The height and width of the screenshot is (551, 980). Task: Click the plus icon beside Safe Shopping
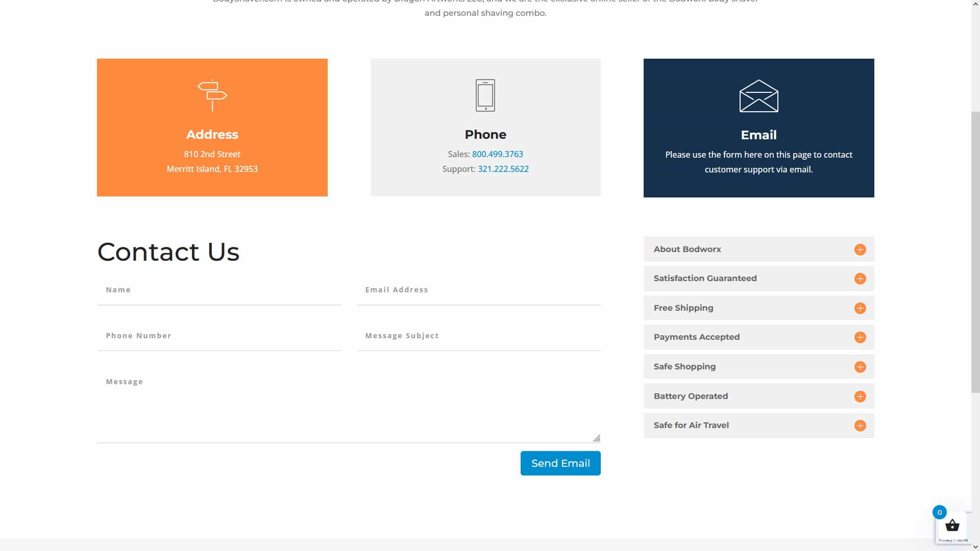[x=861, y=366]
